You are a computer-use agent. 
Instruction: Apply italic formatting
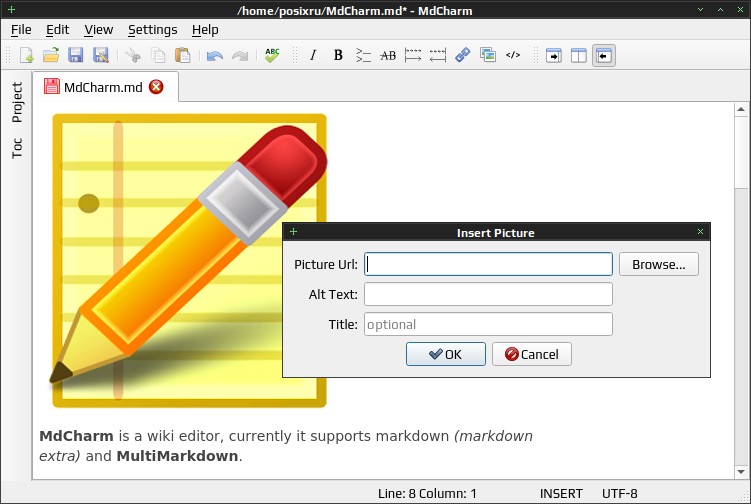click(x=313, y=55)
